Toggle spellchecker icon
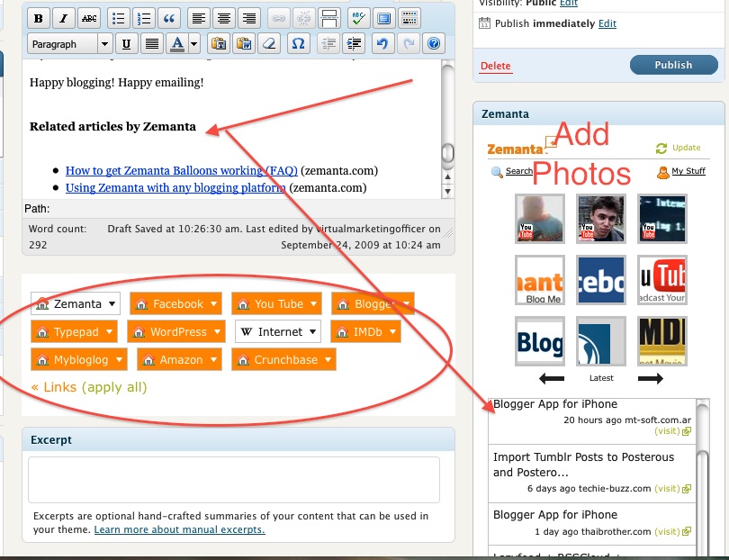Image resolution: width=729 pixels, height=560 pixels. 358,19
